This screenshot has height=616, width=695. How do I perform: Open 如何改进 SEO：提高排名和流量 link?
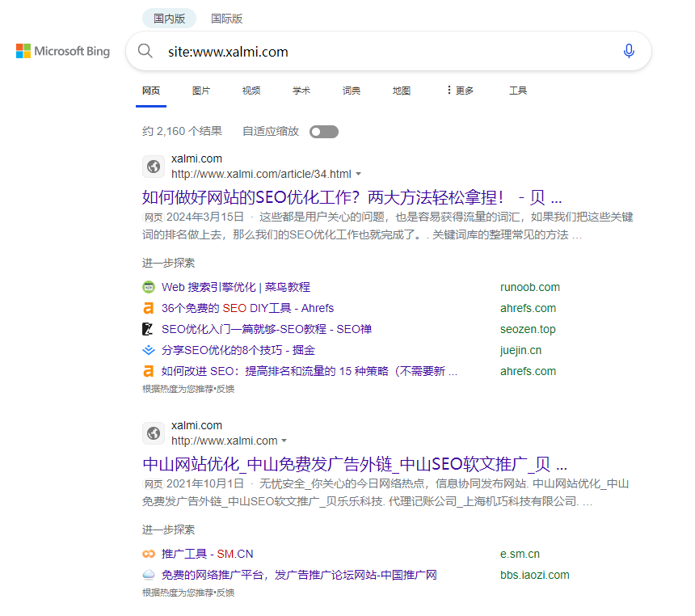point(310,371)
